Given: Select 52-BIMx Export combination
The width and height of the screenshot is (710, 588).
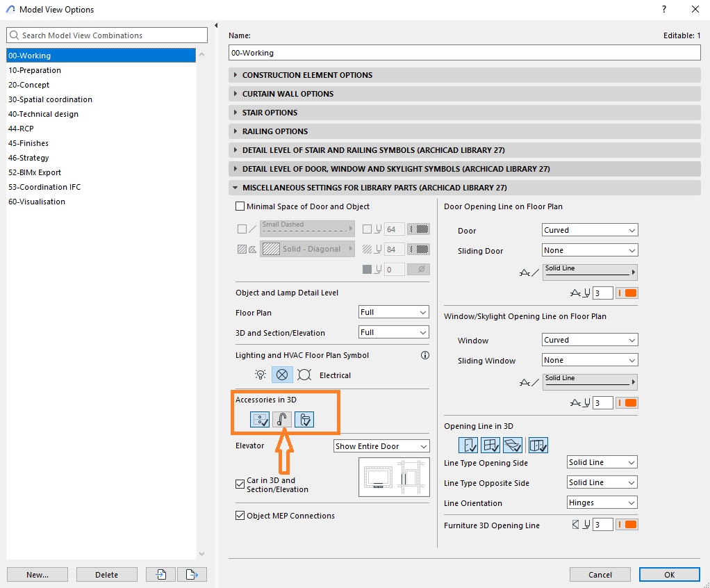Looking at the screenshot, I should click(101, 172).
